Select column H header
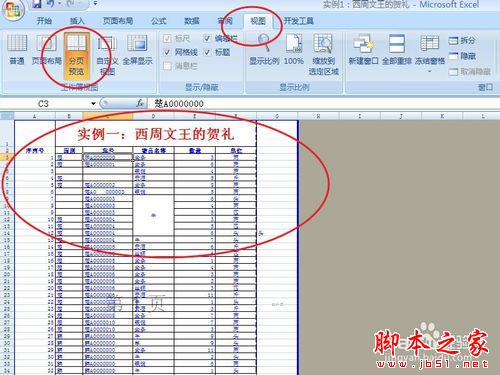This screenshot has width=500, height=375. click(x=318, y=116)
